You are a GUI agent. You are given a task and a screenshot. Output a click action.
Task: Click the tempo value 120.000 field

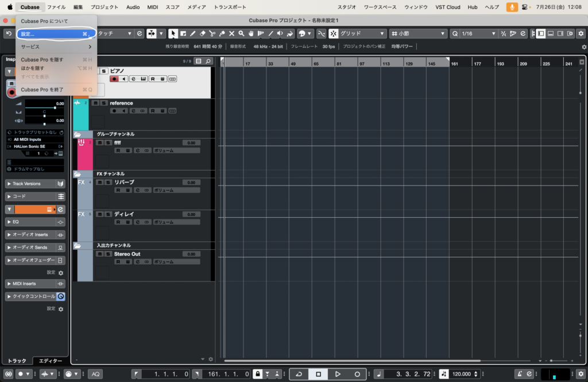(x=462, y=374)
